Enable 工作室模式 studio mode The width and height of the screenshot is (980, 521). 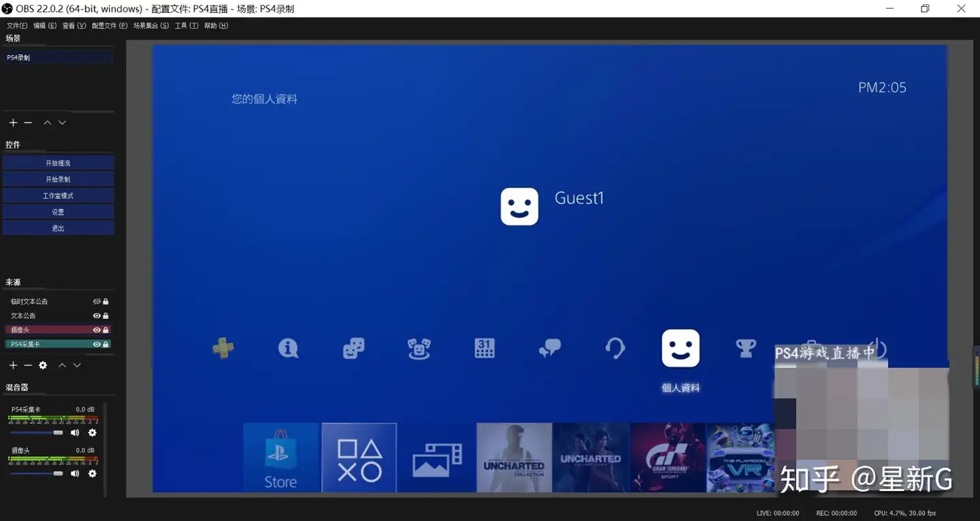click(x=58, y=195)
